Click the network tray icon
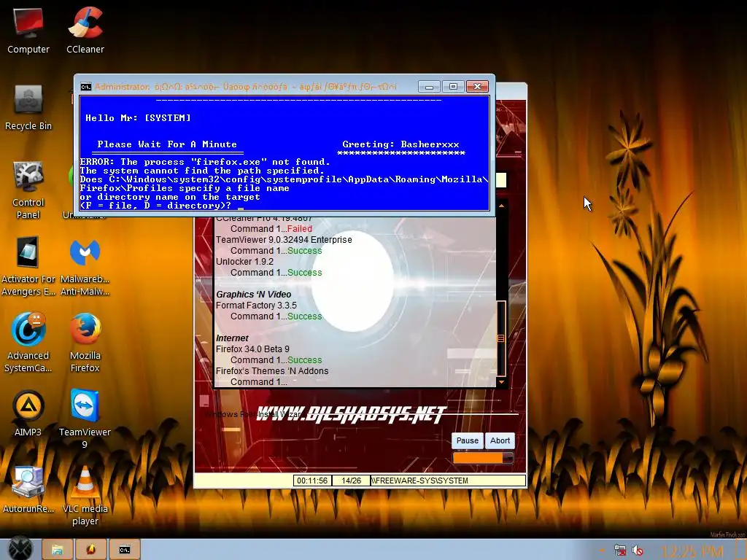Screen dimensions: 747x560 (620, 551)
